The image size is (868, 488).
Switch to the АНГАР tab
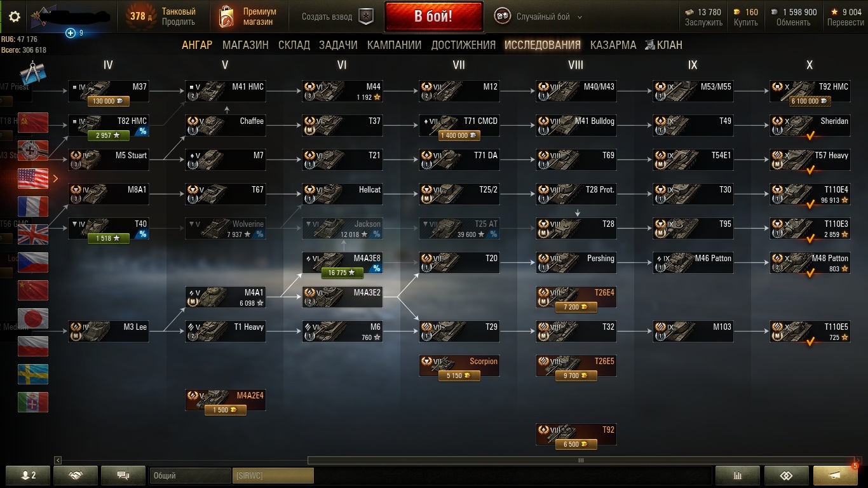point(197,45)
